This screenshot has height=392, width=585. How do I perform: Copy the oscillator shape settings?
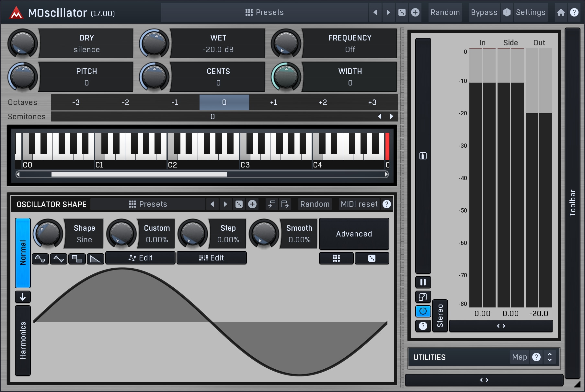(x=272, y=204)
